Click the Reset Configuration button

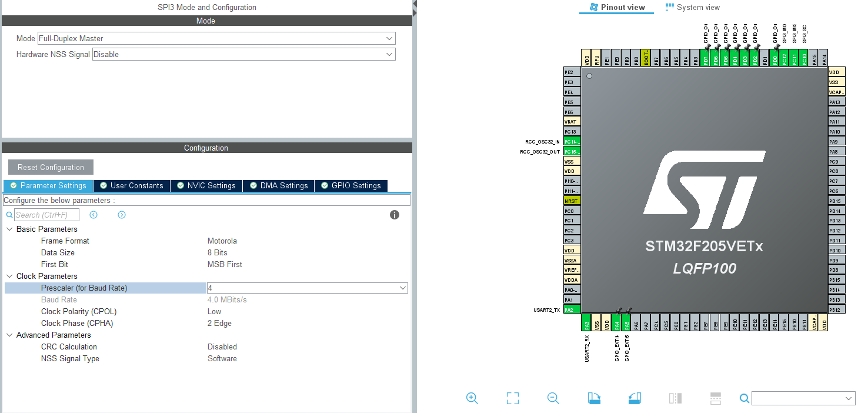(50, 166)
